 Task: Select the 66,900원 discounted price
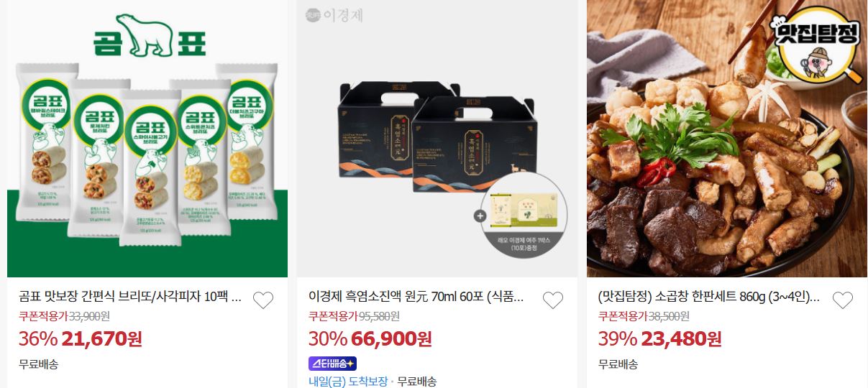pos(392,338)
